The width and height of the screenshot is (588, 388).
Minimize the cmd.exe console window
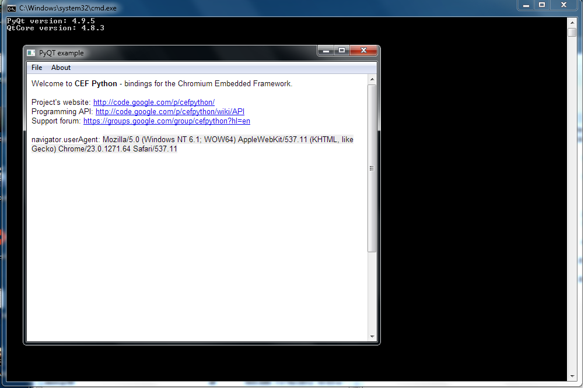click(x=526, y=5)
